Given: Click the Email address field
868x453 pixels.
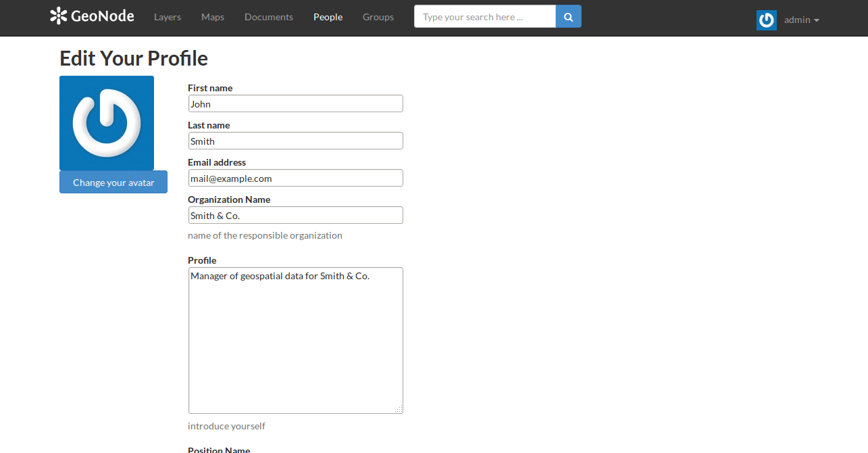Looking at the screenshot, I should (296, 178).
